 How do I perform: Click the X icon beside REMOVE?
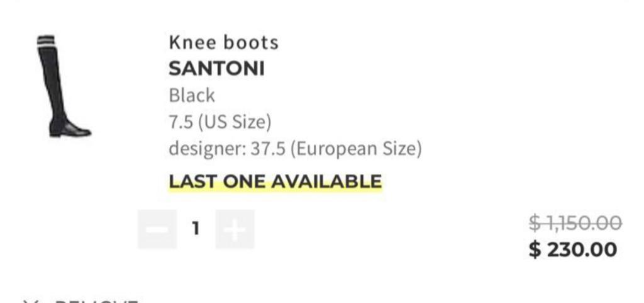pyautogui.click(x=30, y=301)
